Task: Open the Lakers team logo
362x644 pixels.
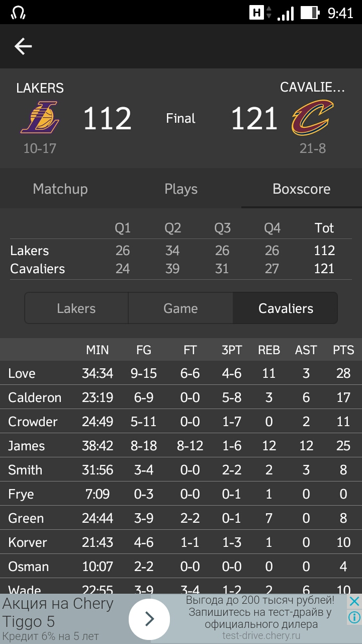Action: [x=40, y=118]
